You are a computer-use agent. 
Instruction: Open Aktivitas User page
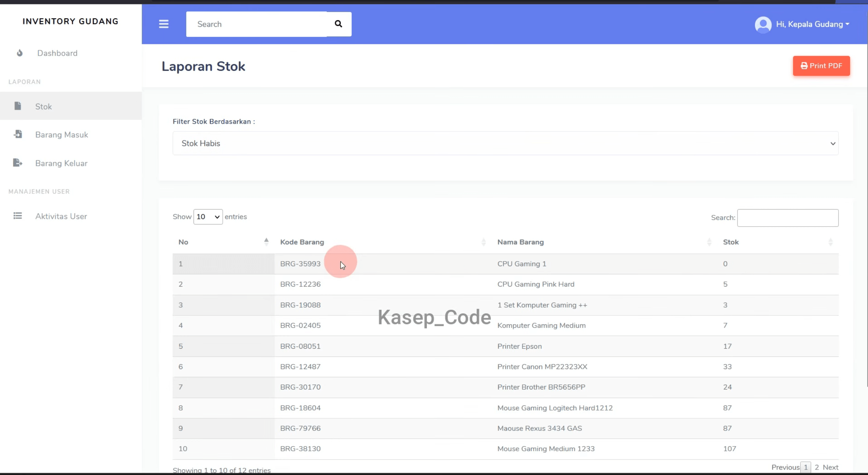[61, 216]
